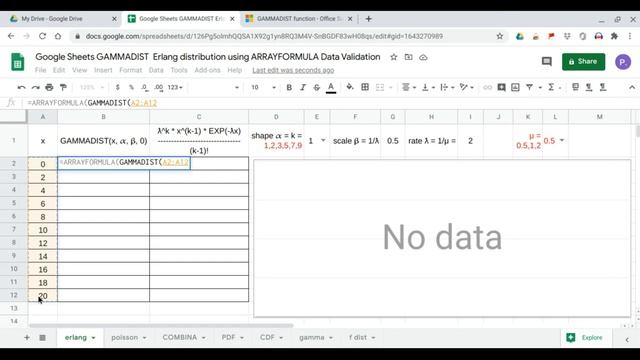The image size is (640, 360).
Task: Select cell A12 containing 20
Action: coord(43,296)
